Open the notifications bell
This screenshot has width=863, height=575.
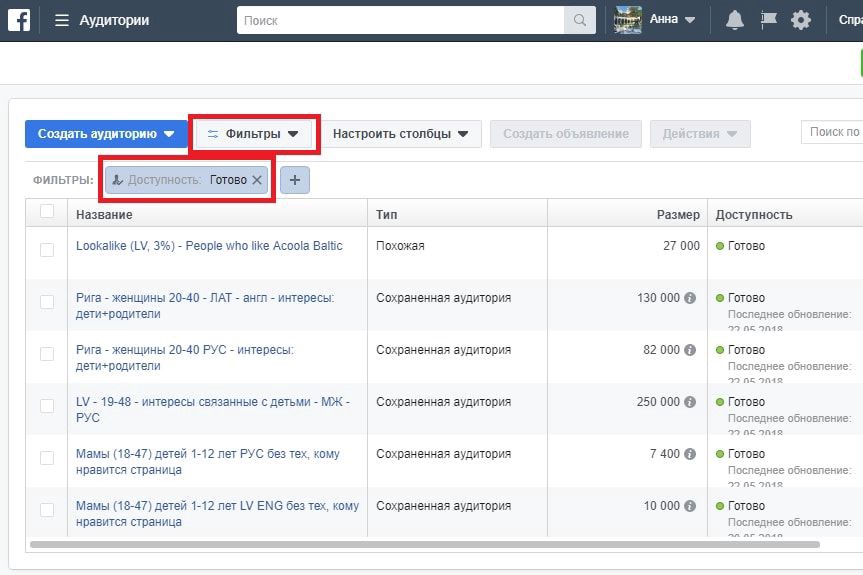pyautogui.click(x=735, y=20)
